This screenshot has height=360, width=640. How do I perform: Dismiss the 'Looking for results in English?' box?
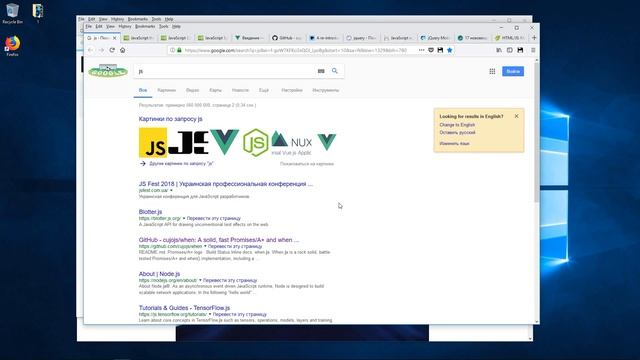click(516, 116)
